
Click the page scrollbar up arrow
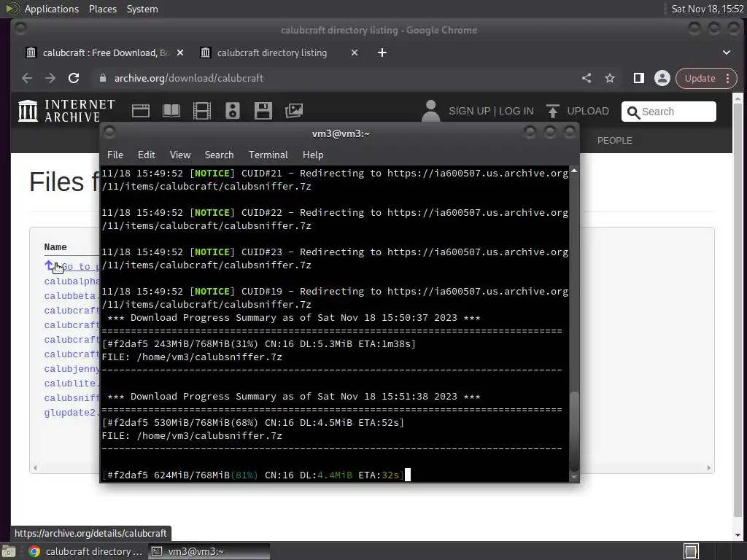click(738, 98)
